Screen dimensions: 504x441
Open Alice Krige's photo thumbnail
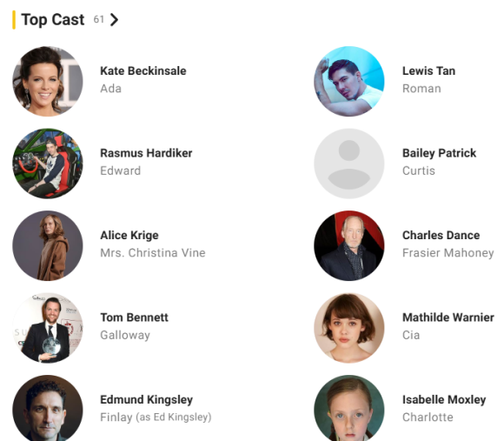48,245
